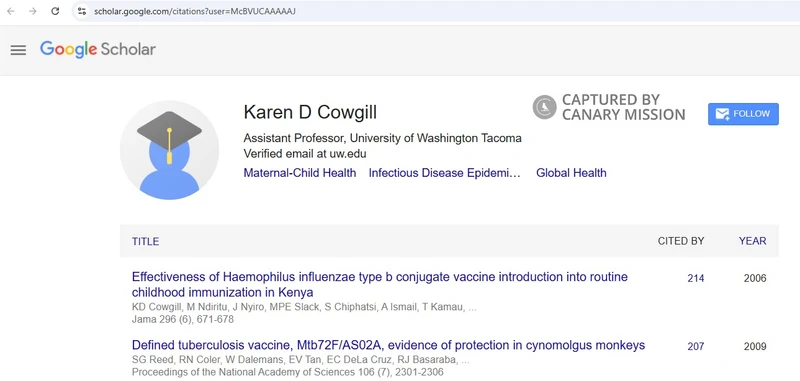Viewport: 800px width, 381px height.
Task: Go forward using the browser forward arrow
Action: [33, 11]
